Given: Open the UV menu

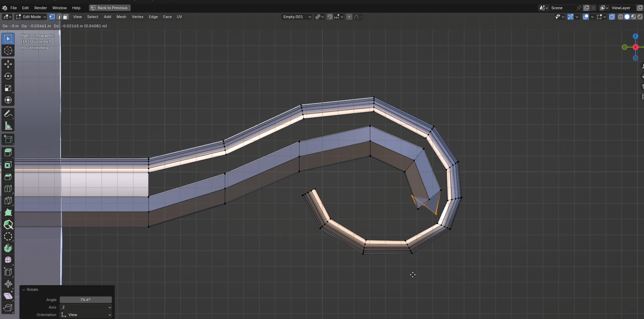Looking at the screenshot, I should [179, 17].
